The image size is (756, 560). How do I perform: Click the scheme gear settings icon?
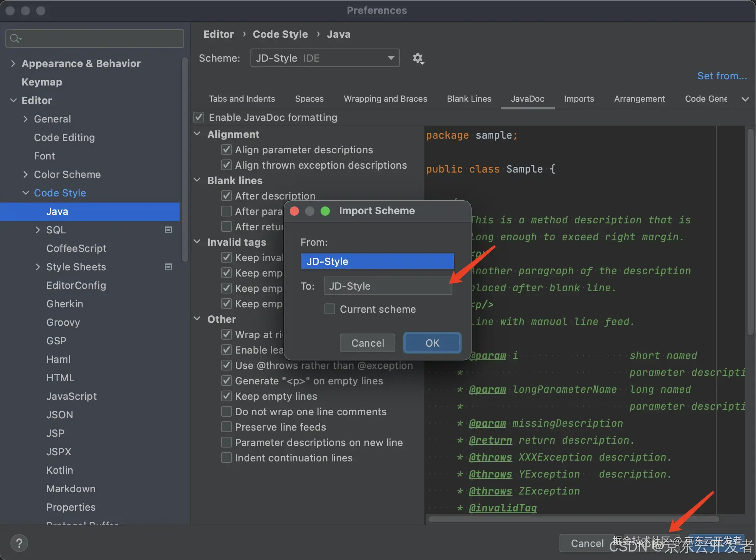(418, 58)
